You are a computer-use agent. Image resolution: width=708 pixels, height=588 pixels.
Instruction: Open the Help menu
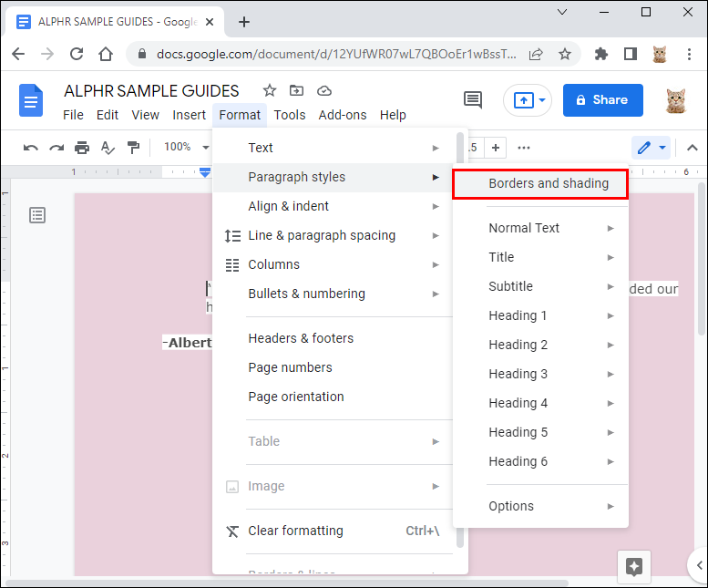click(393, 115)
